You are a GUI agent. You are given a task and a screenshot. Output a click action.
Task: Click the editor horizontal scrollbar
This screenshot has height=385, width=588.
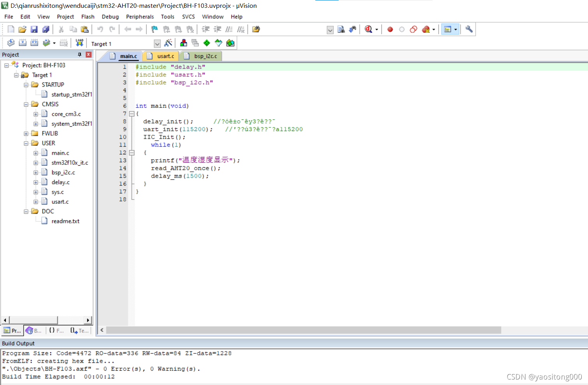click(304, 330)
